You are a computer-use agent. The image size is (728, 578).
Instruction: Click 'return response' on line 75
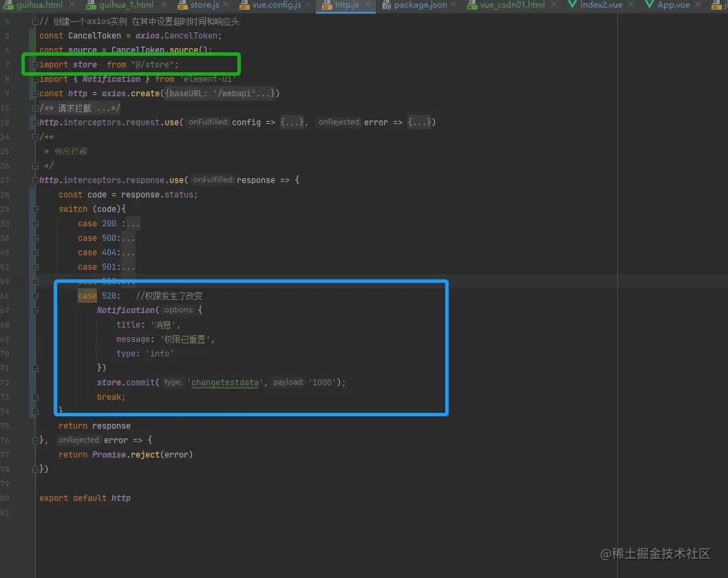click(x=94, y=426)
